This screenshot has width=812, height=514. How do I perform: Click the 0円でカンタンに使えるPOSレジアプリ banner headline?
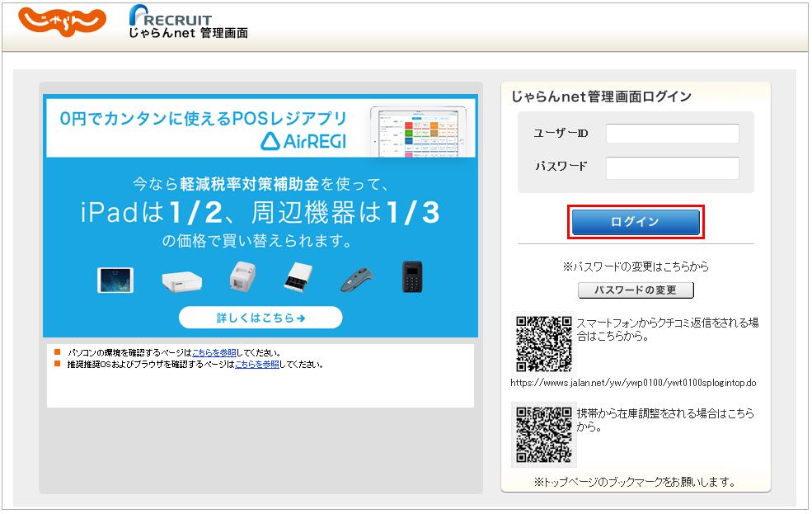(x=204, y=118)
